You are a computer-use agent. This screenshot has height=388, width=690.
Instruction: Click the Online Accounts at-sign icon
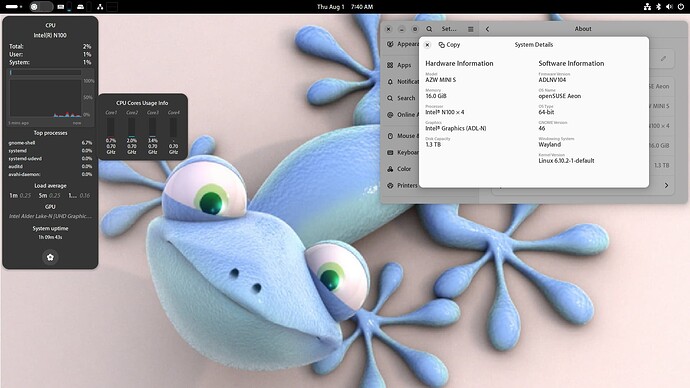point(390,114)
